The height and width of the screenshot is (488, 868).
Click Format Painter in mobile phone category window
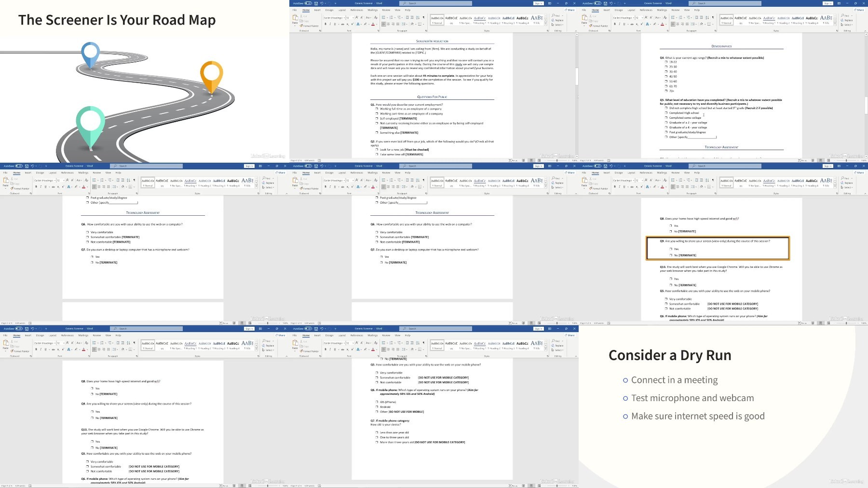[x=309, y=351]
